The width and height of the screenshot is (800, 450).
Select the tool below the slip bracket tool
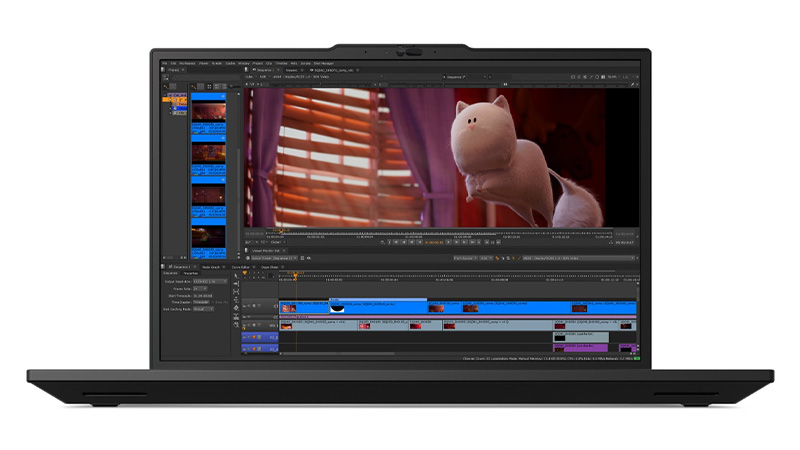(236, 301)
